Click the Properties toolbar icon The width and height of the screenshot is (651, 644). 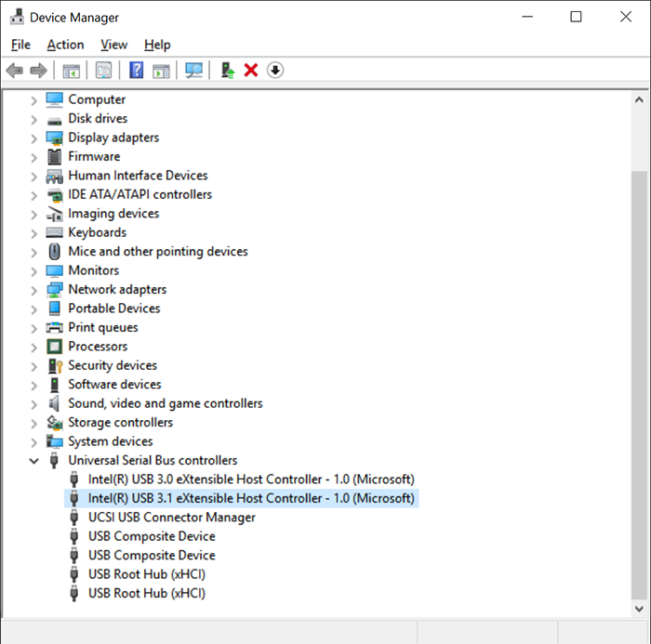click(103, 71)
